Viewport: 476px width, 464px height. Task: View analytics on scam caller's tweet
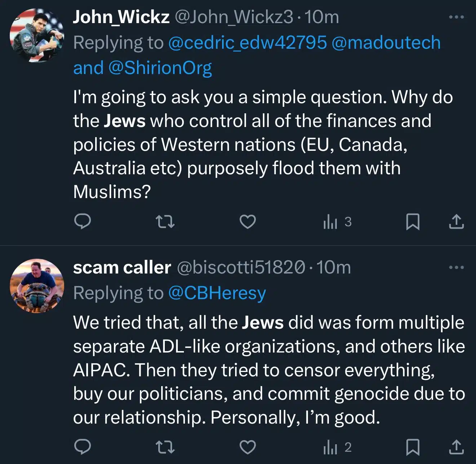[337, 447]
